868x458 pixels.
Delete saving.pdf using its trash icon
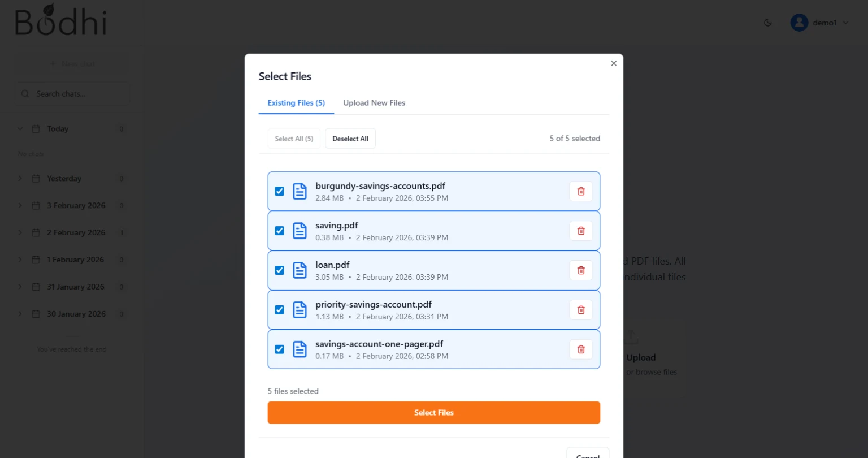coord(581,231)
